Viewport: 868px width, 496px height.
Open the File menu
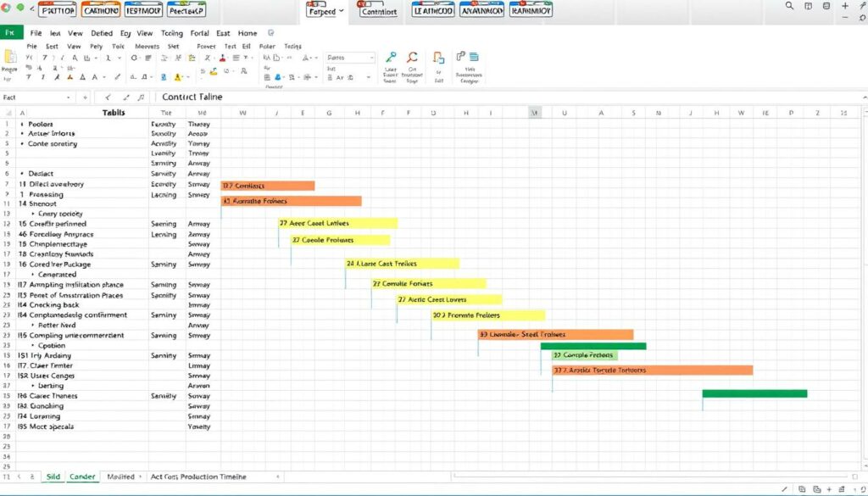click(x=36, y=33)
